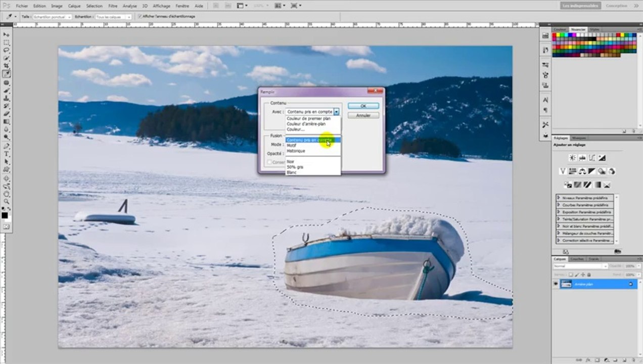This screenshot has height=364, width=643.
Task: Expand Niveaux Paramètres prédéfinis preset
Action: point(559,198)
